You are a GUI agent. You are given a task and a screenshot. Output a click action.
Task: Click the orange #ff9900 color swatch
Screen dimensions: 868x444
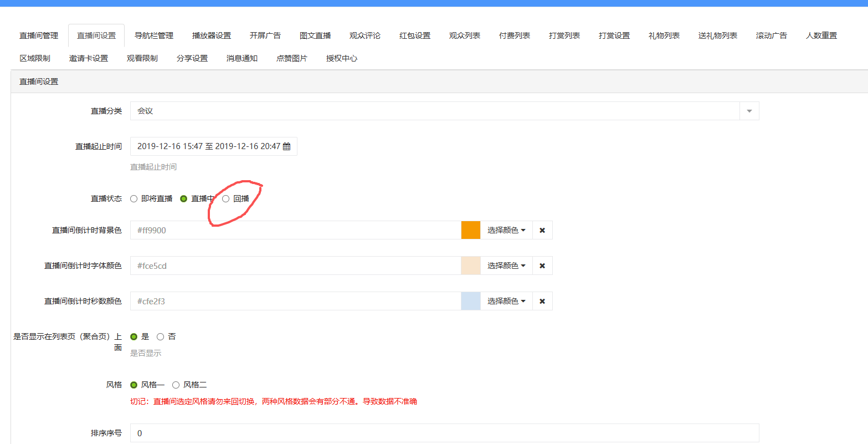point(471,230)
